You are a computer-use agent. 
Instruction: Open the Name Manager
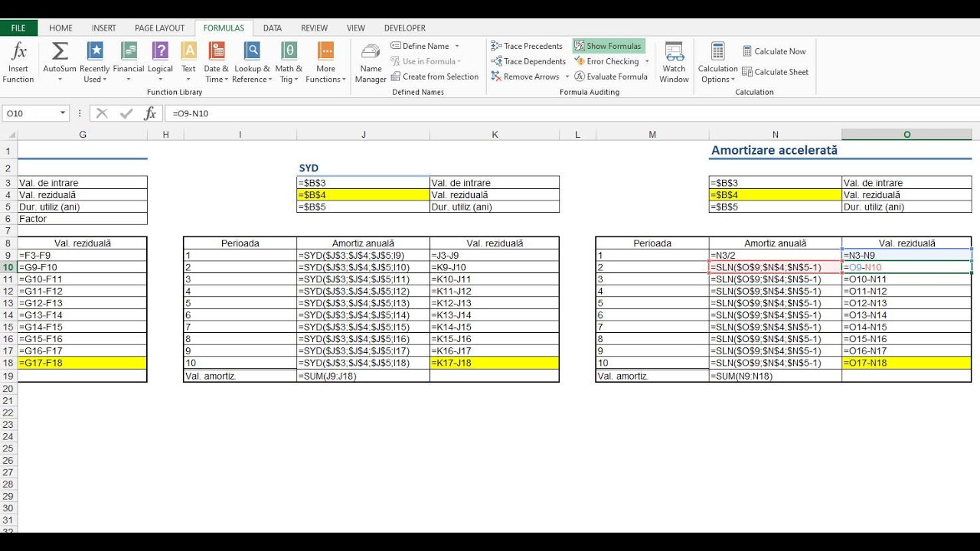371,63
